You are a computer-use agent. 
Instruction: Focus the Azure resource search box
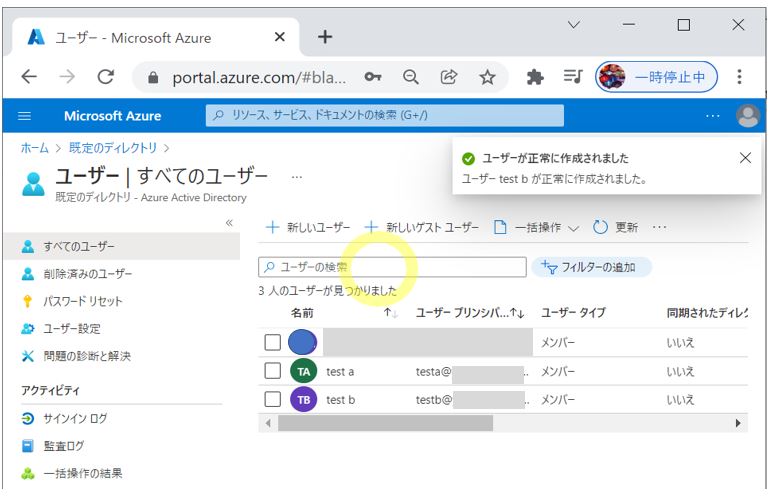click(385, 115)
